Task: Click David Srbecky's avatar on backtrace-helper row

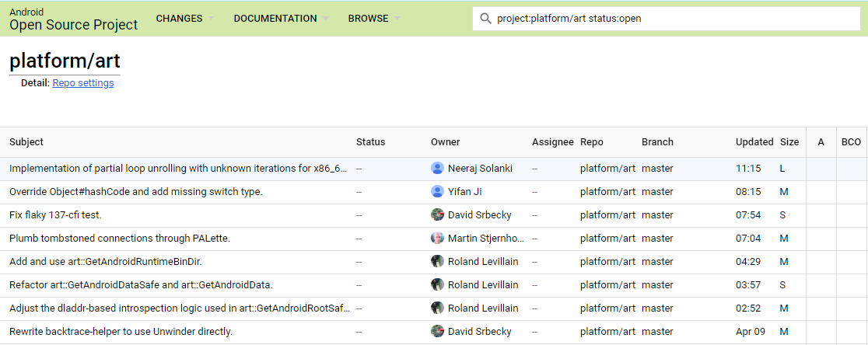Action: click(x=437, y=331)
